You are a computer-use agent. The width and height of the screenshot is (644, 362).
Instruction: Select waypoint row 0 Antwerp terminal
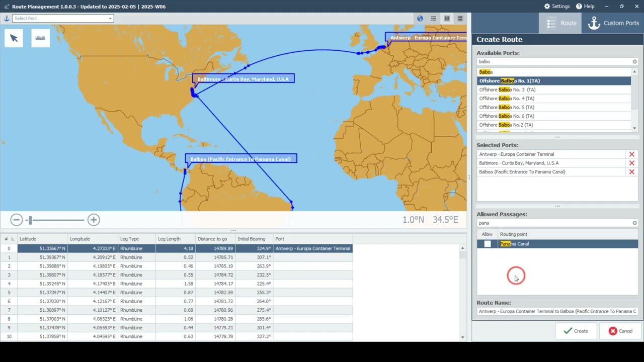point(176,248)
